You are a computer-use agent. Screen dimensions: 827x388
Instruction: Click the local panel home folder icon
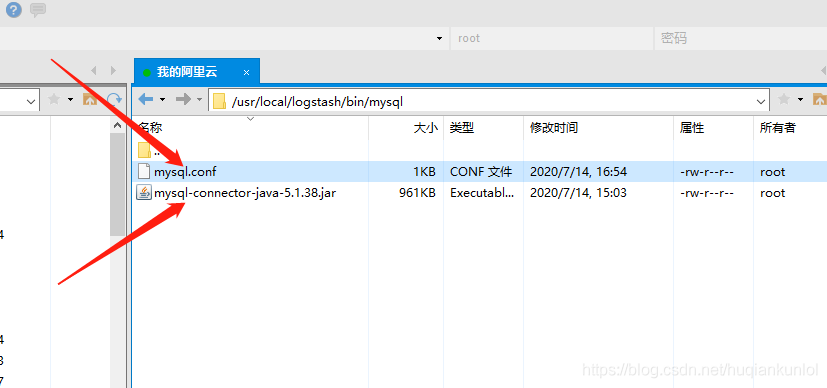coord(90,99)
